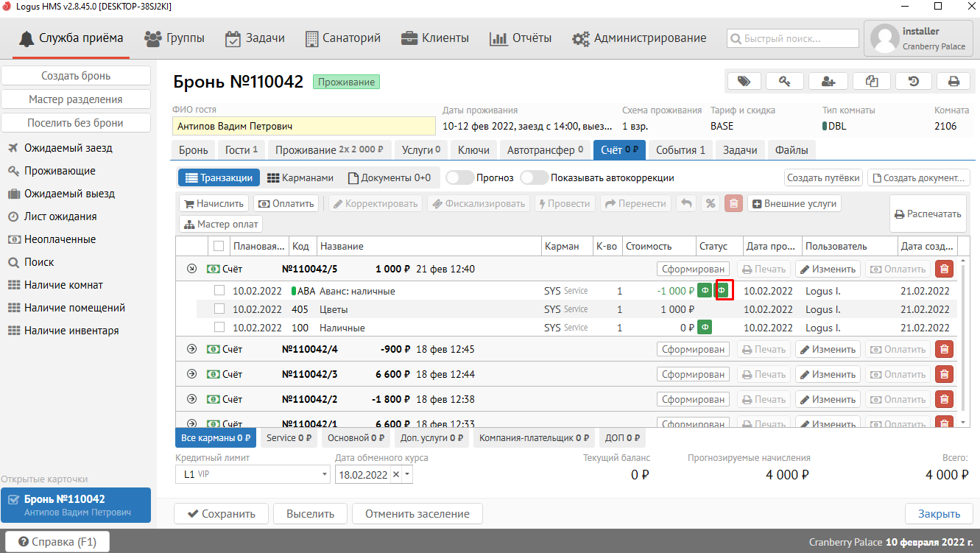Collapse invoice №110042/5 group
Image resolution: width=980 pixels, height=553 pixels.
tap(192, 270)
